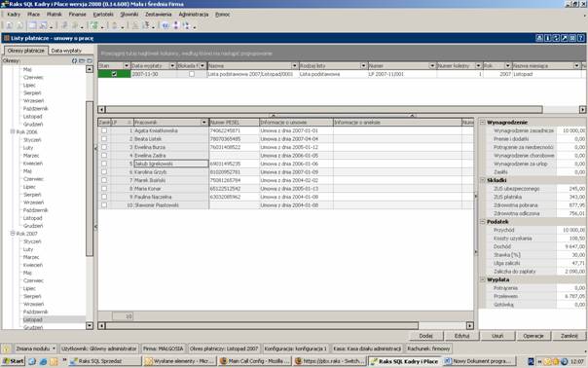
Task: Click the employee grid horizontal scrollbar
Action: pyautogui.click(x=286, y=325)
